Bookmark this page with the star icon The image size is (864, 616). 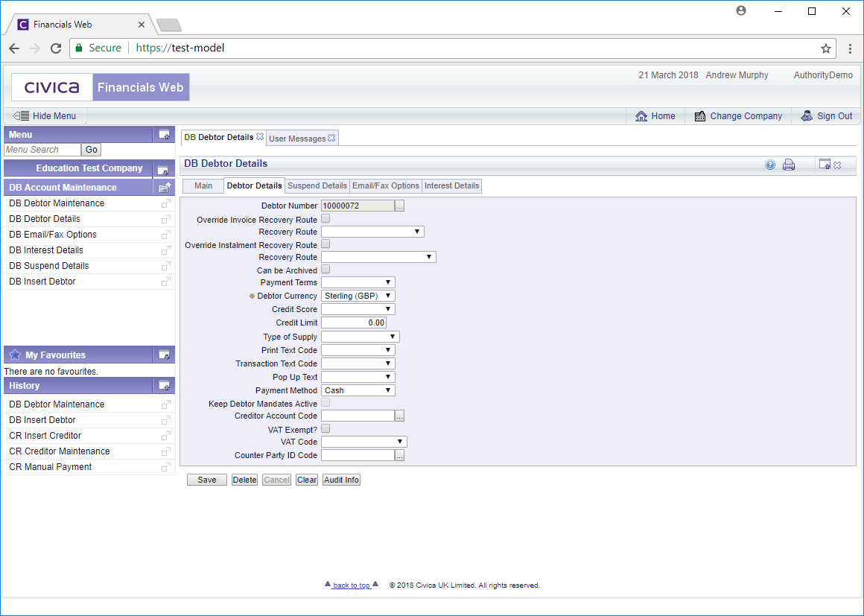825,48
